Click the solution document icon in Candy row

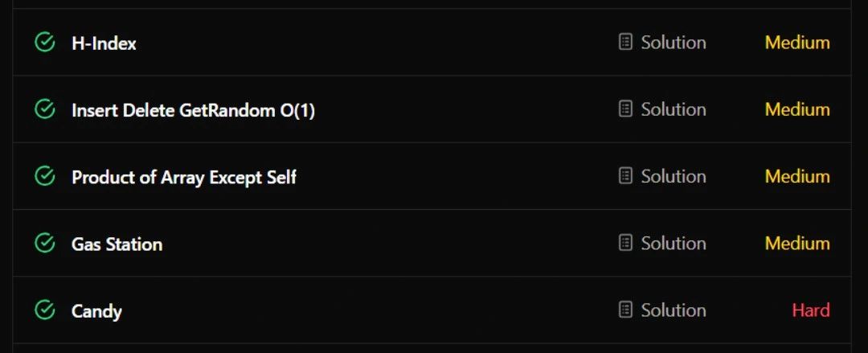click(625, 310)
